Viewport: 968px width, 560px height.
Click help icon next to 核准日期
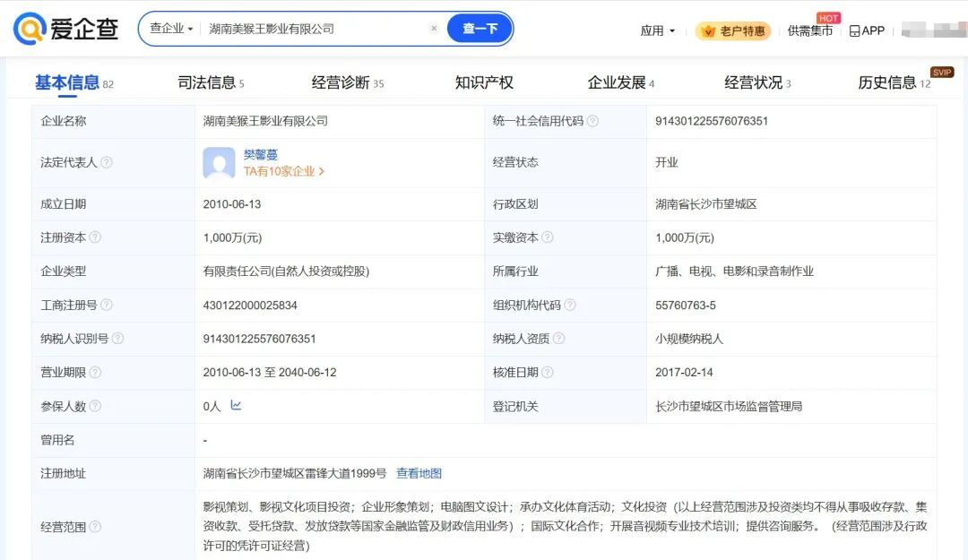[548, 373]
